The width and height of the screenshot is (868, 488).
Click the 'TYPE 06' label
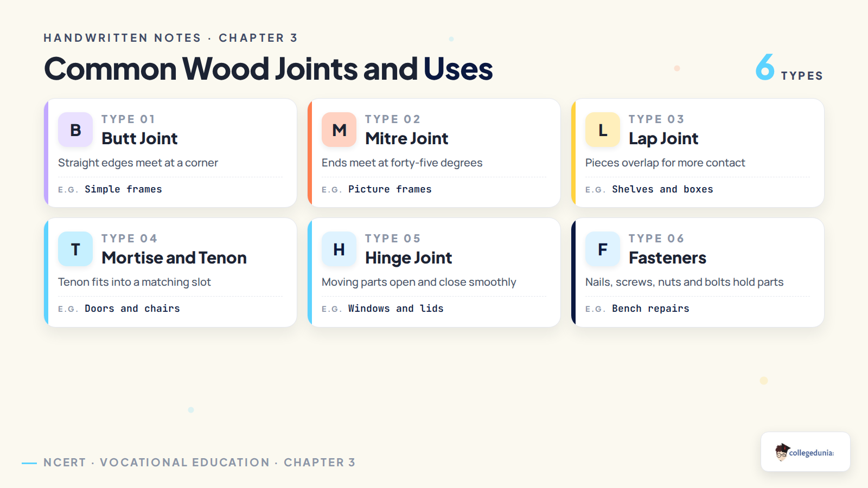tap(656, 239)
